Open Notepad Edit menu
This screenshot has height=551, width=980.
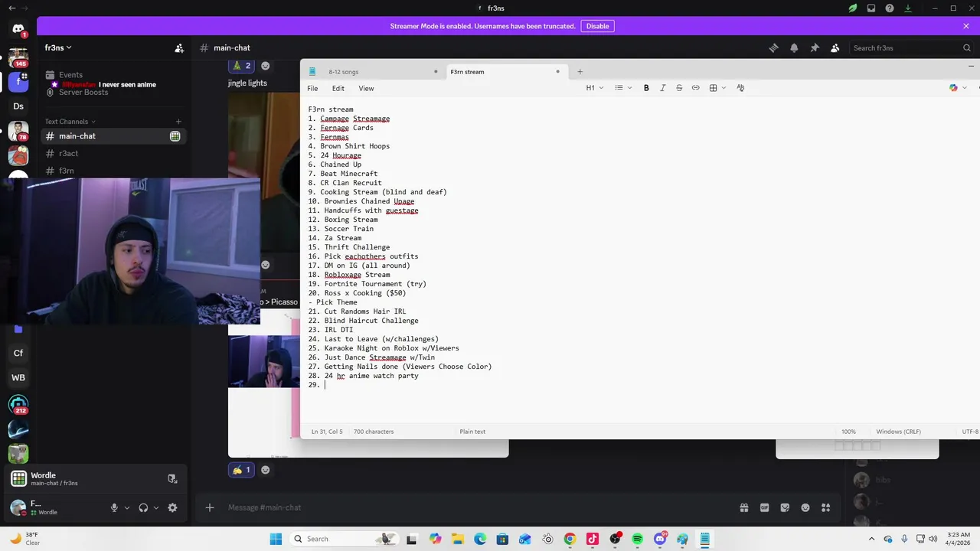pyautogui.click(x=338, y=88)
